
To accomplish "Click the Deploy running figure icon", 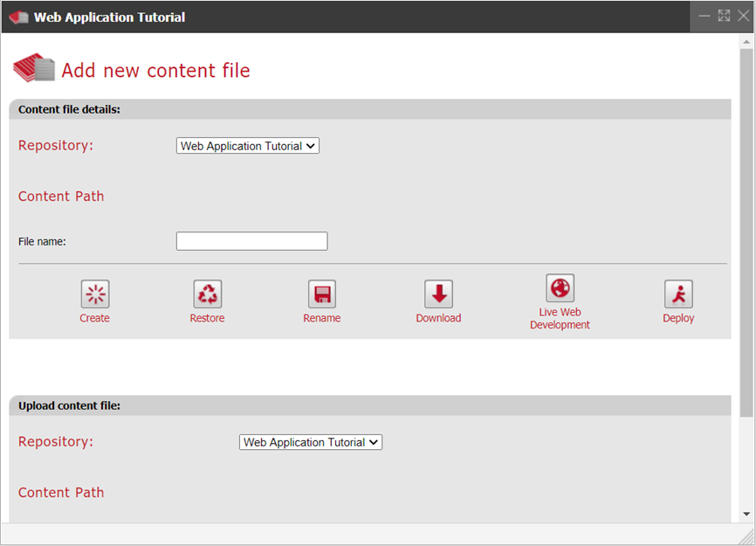I will coord(678,294).
